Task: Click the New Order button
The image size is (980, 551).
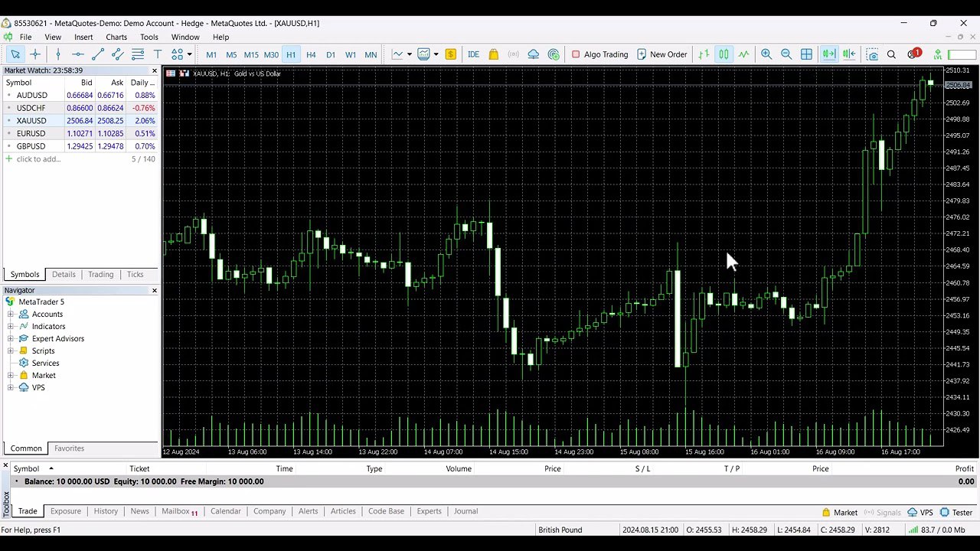Action: tap(661, 54)
